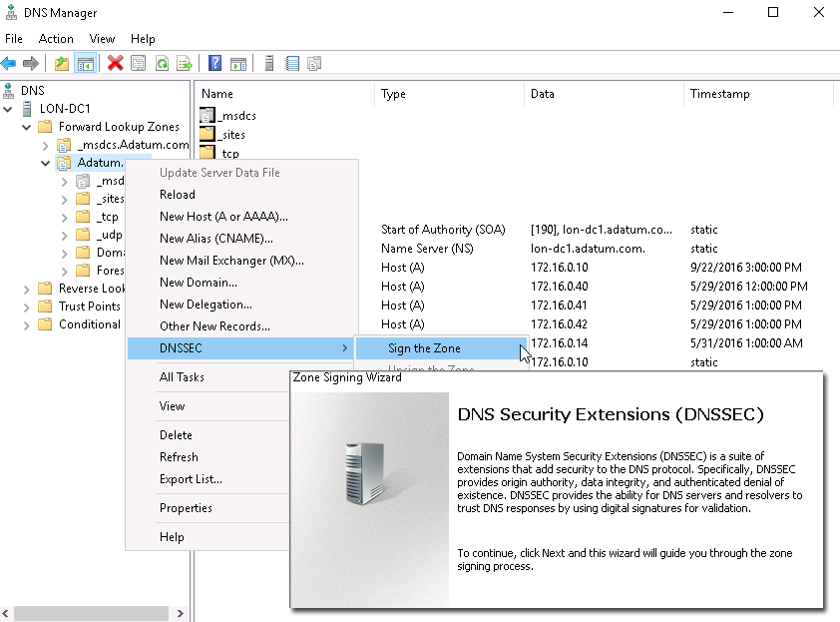
Task: Open Properties from the context menu
Action: [x=209, y=508]
